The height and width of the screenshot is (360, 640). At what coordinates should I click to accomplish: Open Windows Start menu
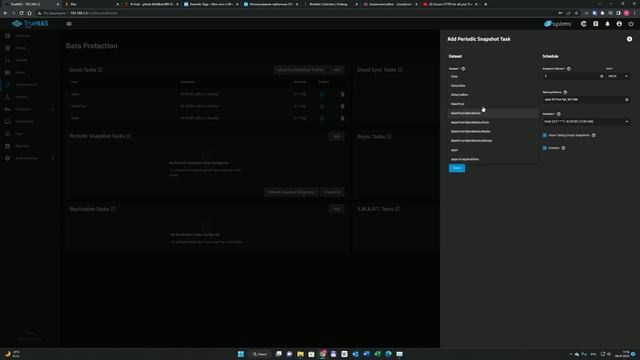(x=241, y=354)
